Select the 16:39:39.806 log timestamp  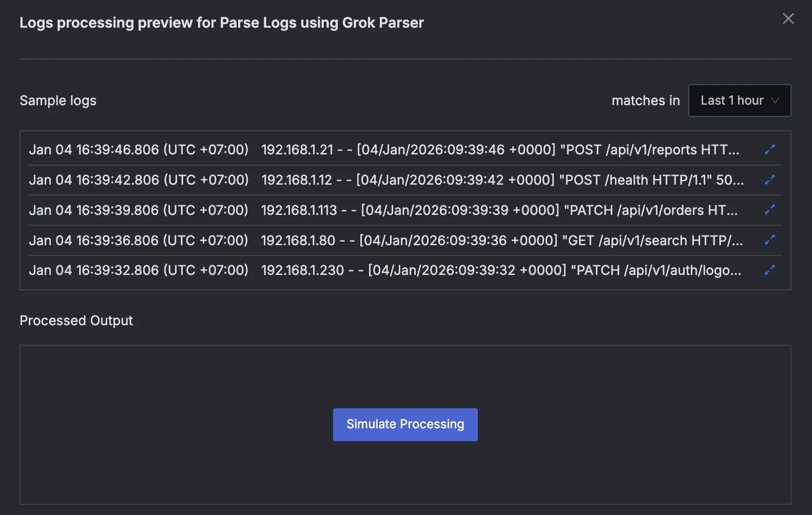[139, 210]
